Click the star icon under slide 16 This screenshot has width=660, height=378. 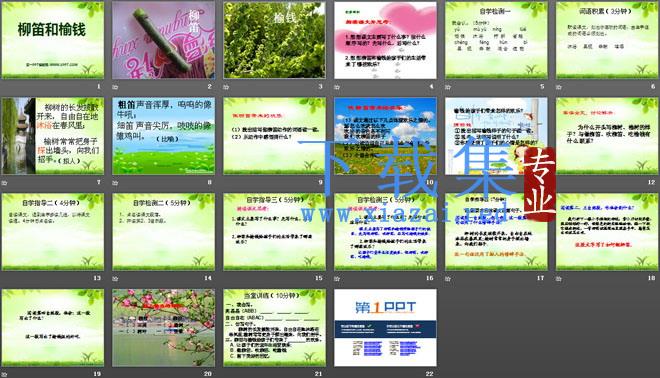point(337,279)
